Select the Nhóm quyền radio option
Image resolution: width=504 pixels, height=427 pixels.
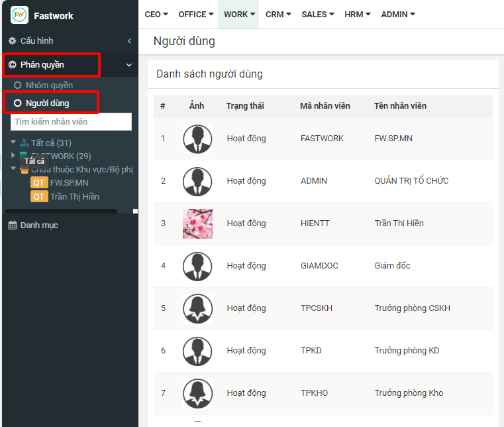(x=18, y=86)
